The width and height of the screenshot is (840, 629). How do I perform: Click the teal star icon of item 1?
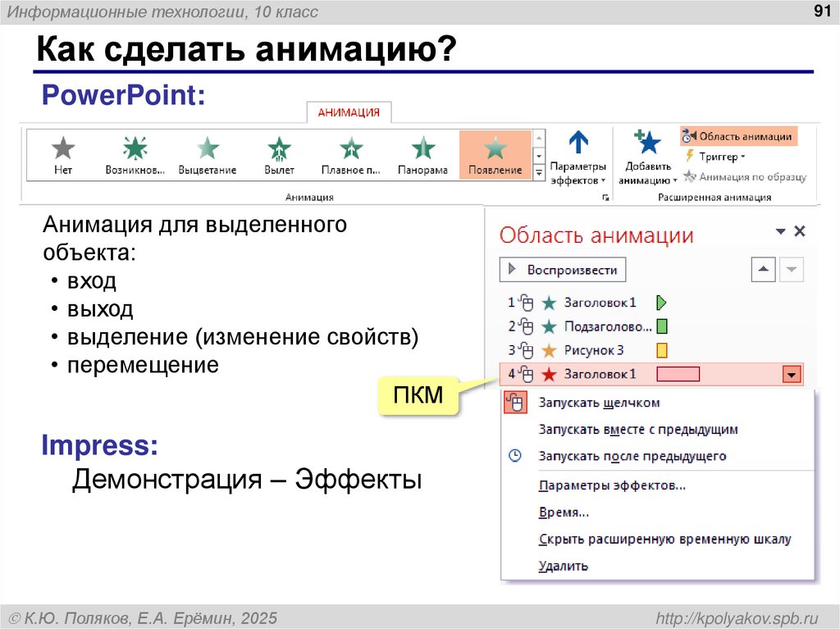tap(549, 303)
